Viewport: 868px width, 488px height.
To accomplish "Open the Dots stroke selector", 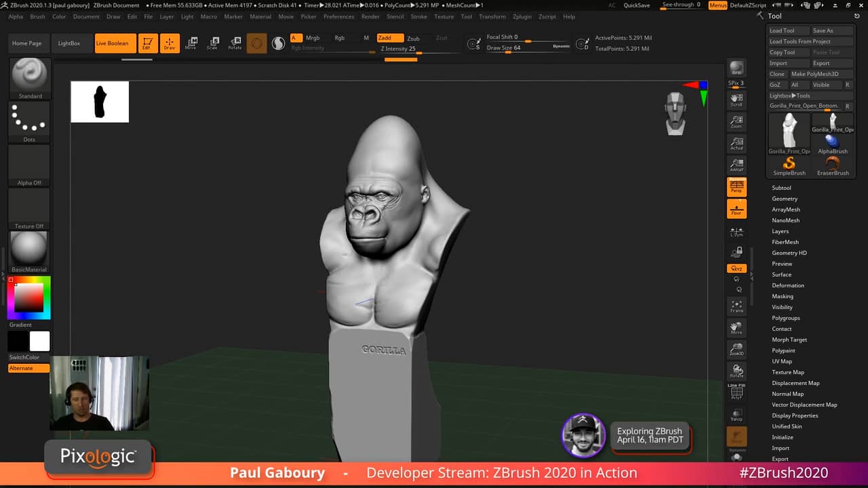I will [29, 122].
